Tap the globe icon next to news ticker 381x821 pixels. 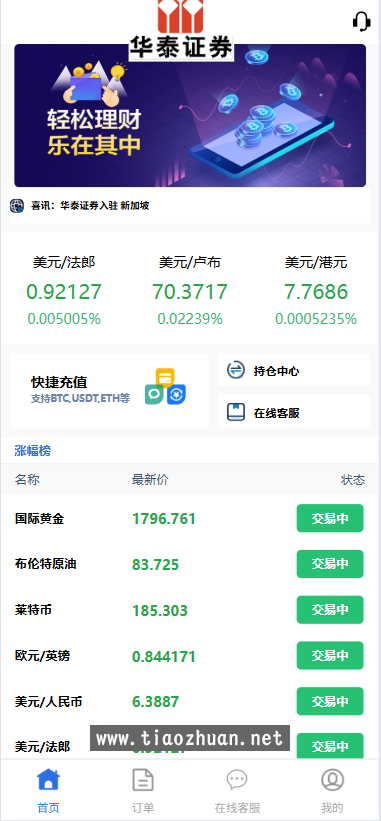pos(17,206)
